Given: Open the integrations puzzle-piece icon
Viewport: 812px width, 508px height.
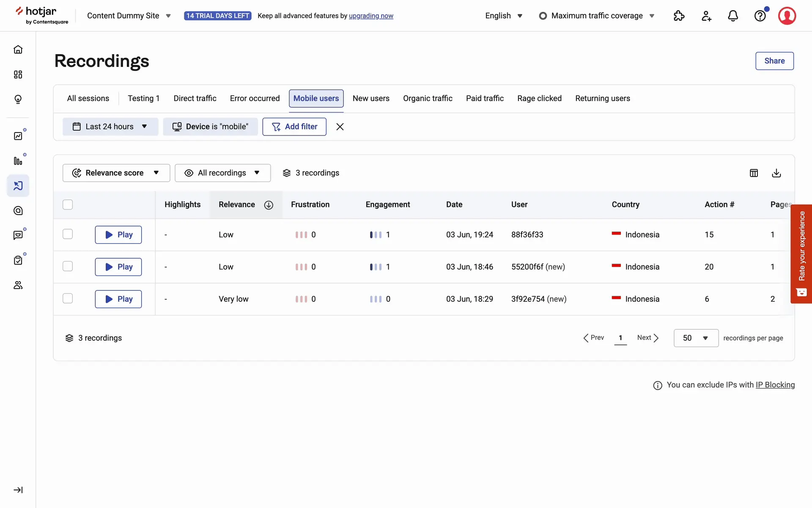Looking at the screenshot, I should (x=679, y=16).
